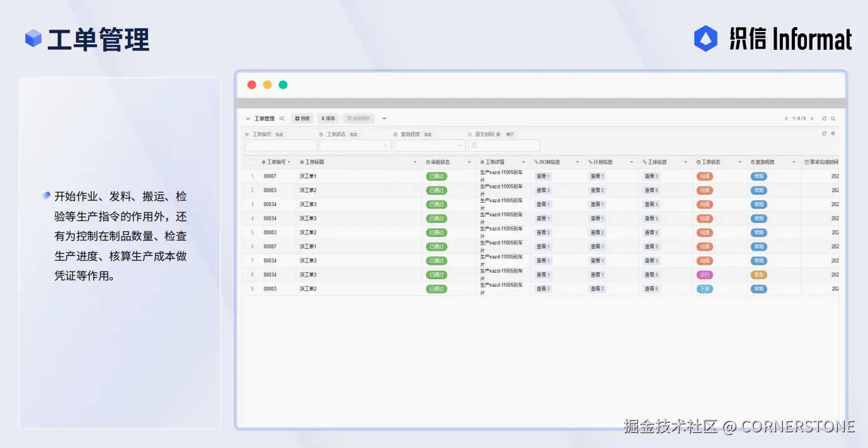Click the small icon next to 提交时间 label
This screenshot has height=448, width=868.
pos(498,134)
